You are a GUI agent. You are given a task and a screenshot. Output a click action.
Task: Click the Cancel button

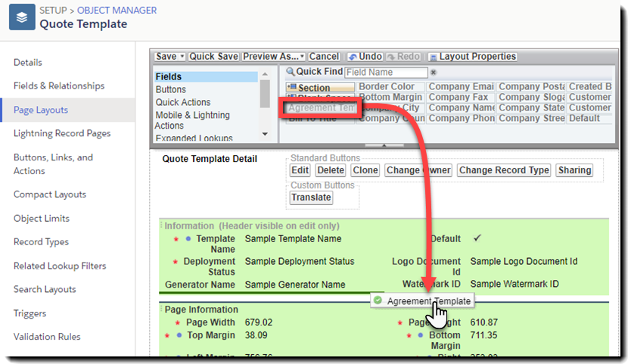324,57
